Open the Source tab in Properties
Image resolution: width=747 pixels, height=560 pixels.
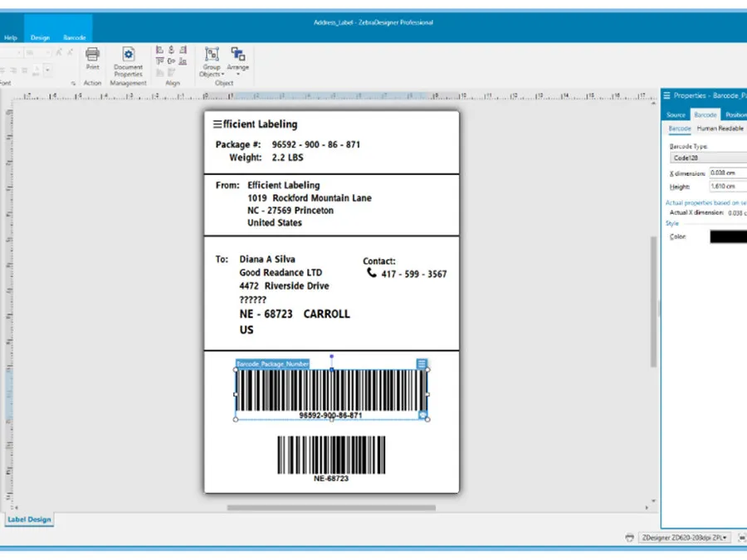(x=676, y=114)
